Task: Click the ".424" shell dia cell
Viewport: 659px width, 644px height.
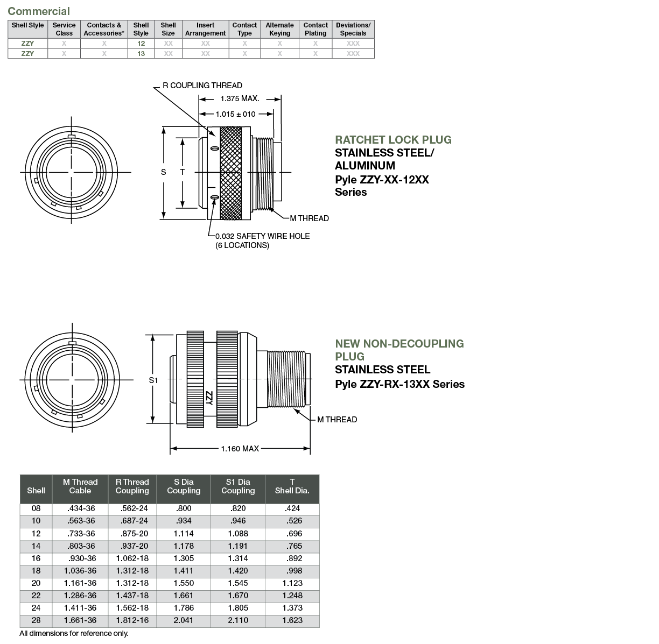Action: point(293,508)
